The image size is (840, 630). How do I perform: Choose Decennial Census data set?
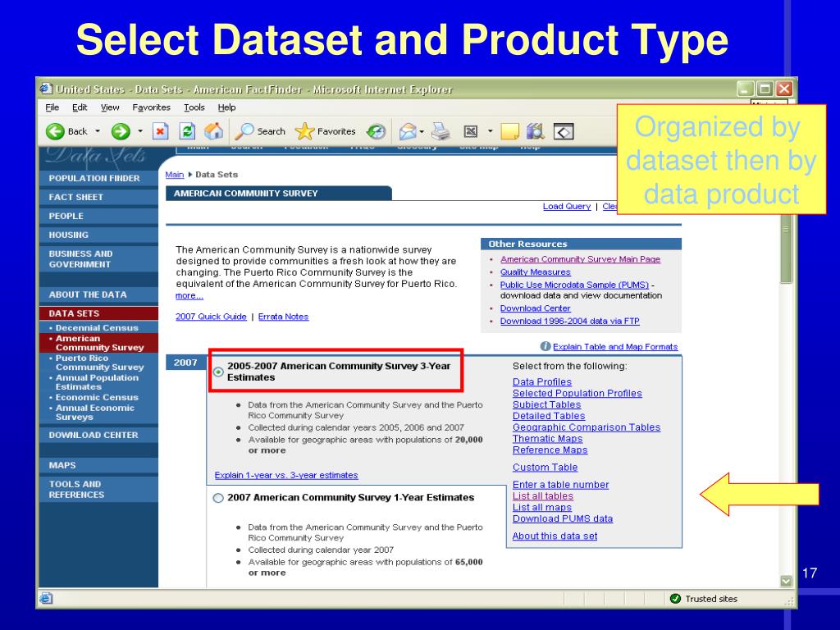click(97, 328)
